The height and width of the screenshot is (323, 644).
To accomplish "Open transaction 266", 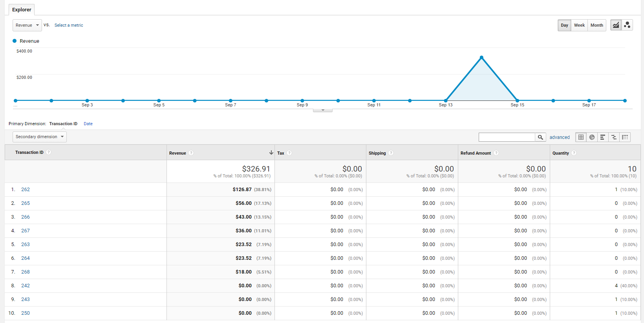I will click(x=26, y=217).
